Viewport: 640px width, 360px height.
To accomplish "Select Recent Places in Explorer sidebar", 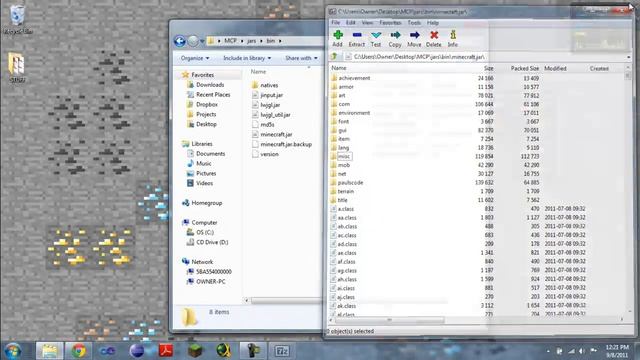I will pos(213,95).
